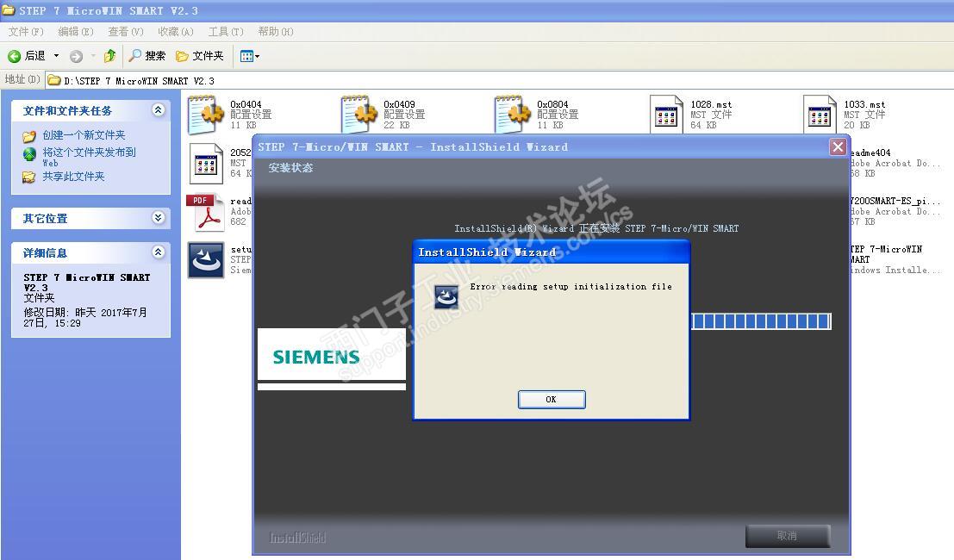Select the 0x0804 configuration settings file icon
This screenshot has width=954, height=560.
point(512,115)
